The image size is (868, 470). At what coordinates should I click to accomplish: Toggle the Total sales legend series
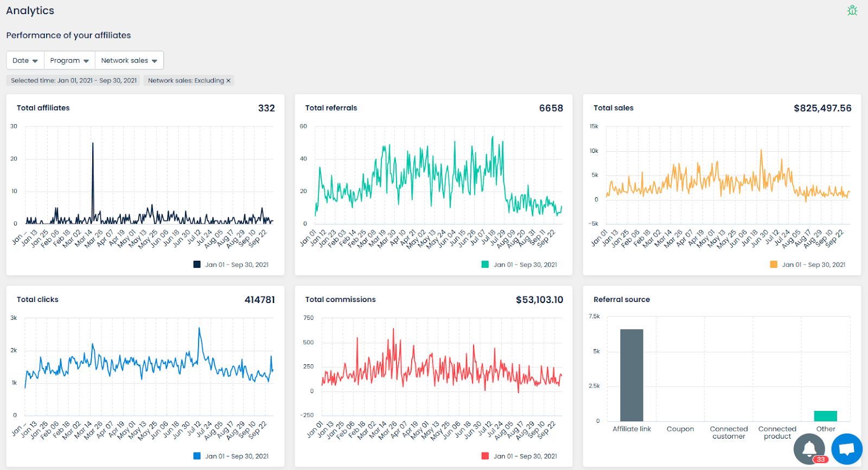point(808,265)
